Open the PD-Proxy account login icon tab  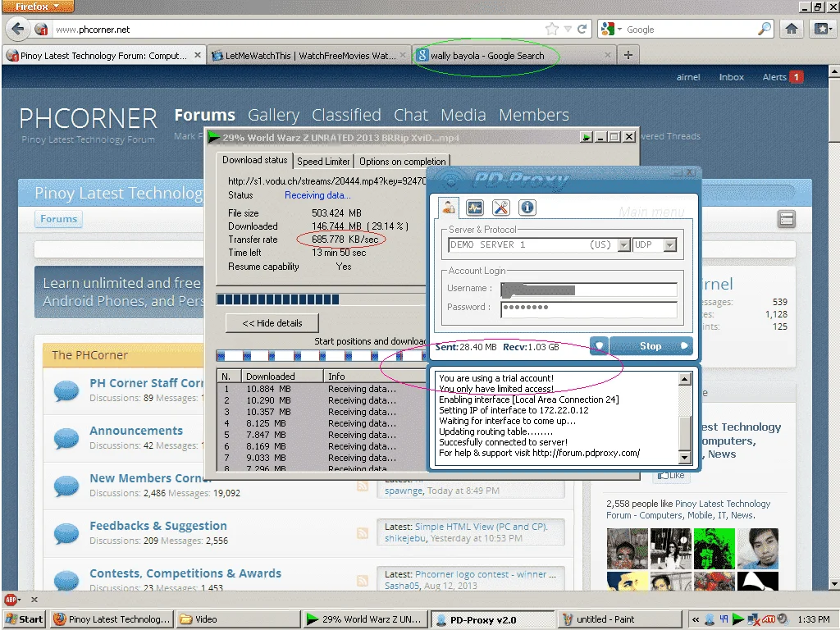[449, 207]
